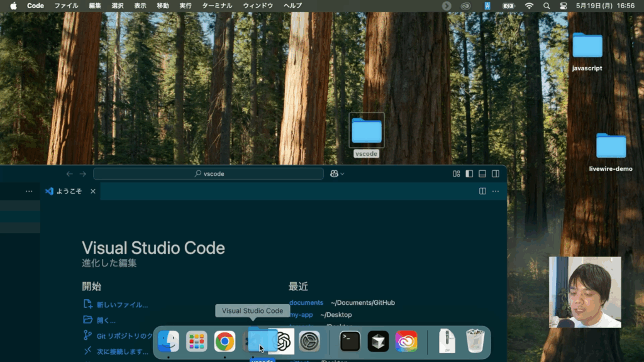Image resolution: width=644 pixels, height=362 pixels.
Task: Open the sidebar's ellipsis views menu
Action: 29,191
